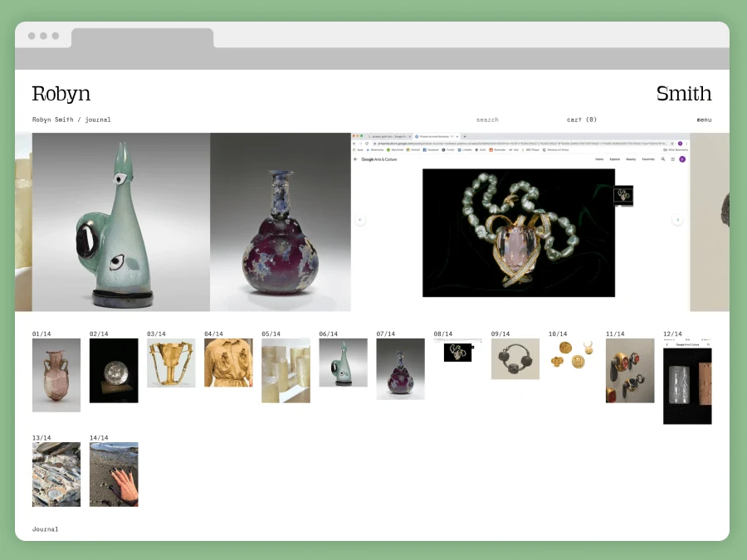Open the pearl necklace screenshot slide
Viewport: 747px width, 560px height.
click(x=520, y=222)
